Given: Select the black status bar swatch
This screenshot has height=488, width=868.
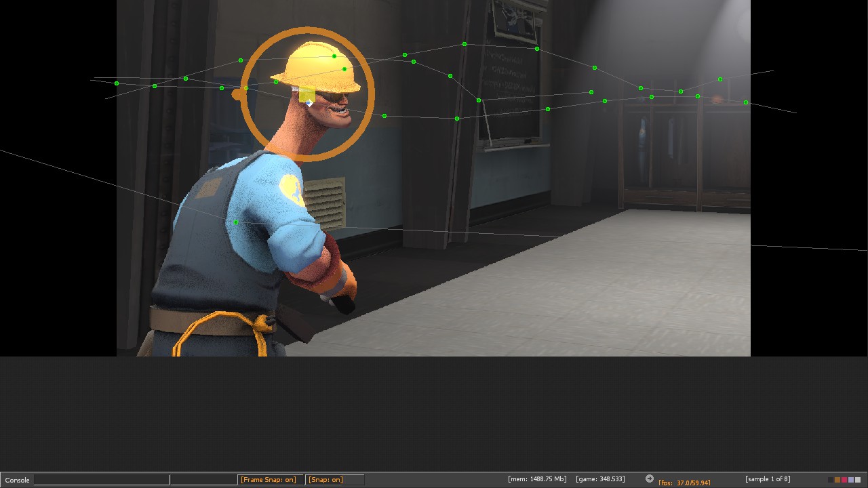Looking at the screenshot, I should pos(831,480).
